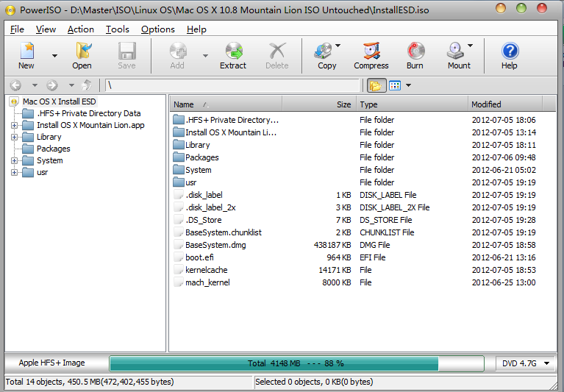Click the Delete toolbar icon
Viewport: 564px width, 392px height.
point(277,51)
